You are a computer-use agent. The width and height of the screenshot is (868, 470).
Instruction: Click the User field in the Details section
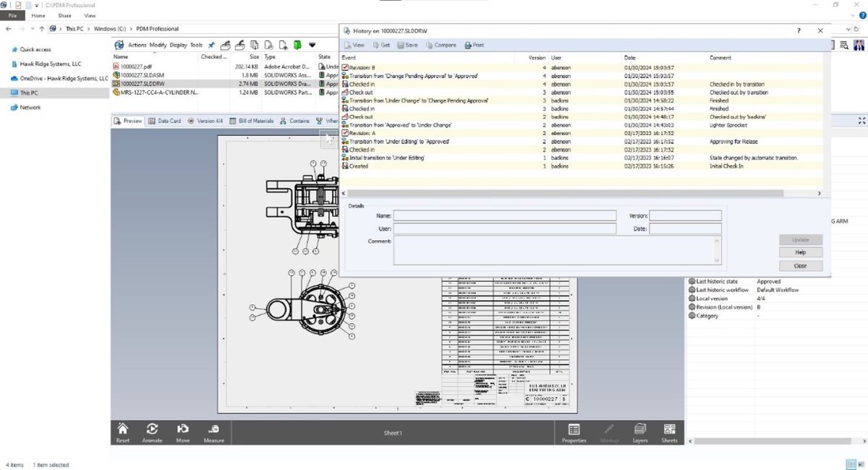[505, 228]
